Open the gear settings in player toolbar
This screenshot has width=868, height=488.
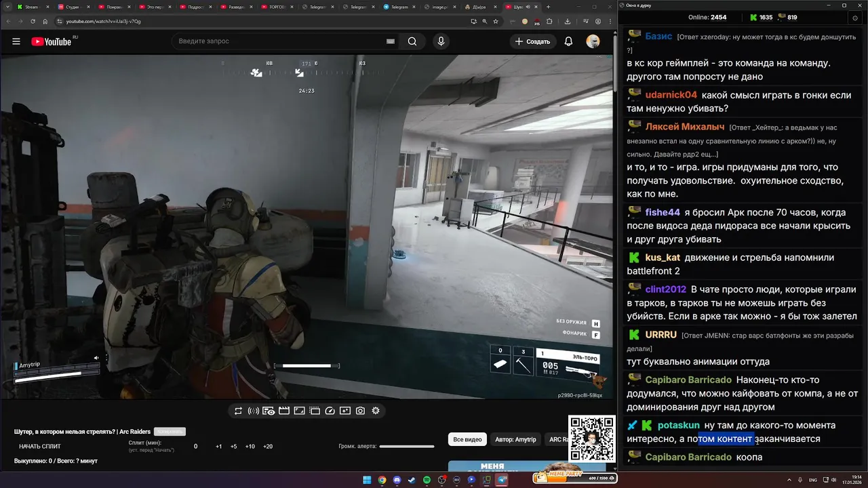pos(376,411)
